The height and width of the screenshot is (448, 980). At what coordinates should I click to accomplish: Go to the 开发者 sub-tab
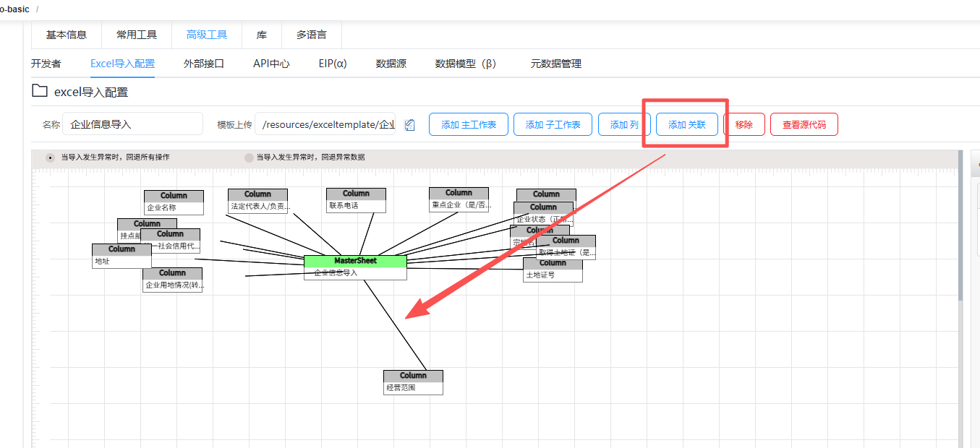pyautogui.click(x=46, y=64)
